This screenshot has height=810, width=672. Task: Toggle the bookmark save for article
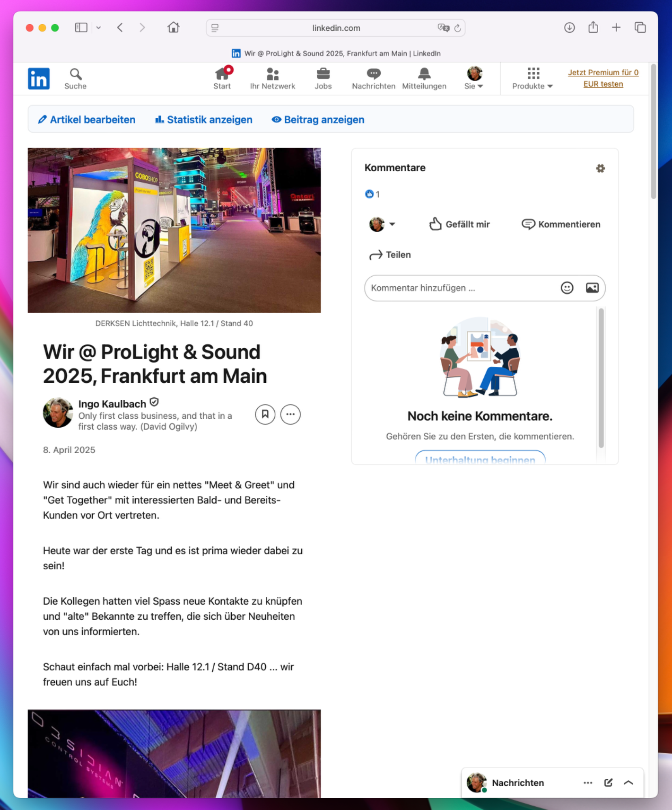click(x=265, y=414)
